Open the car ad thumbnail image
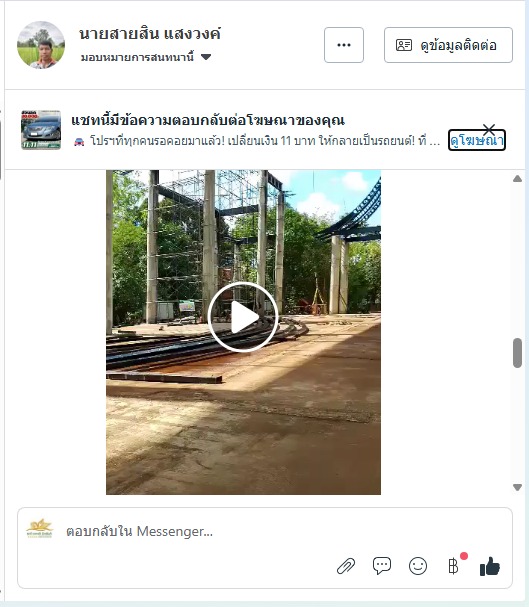The height and width of the screenshot is (607, 529). click(41, 130)
